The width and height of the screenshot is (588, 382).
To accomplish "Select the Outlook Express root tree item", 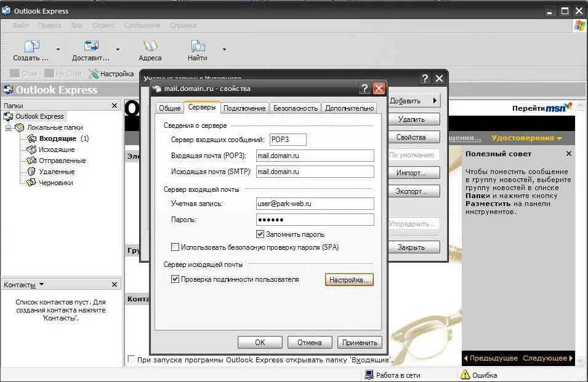I will [x=39, y=116].
